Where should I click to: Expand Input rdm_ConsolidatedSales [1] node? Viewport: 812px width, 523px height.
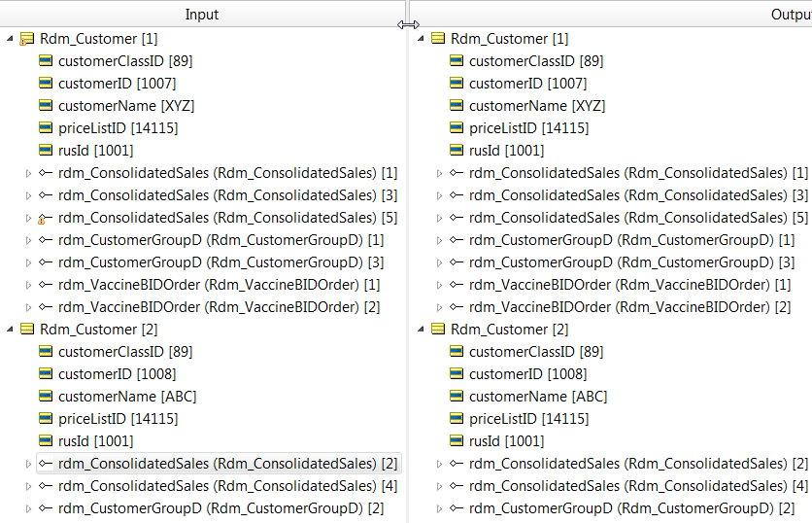(x=28, y=173)
